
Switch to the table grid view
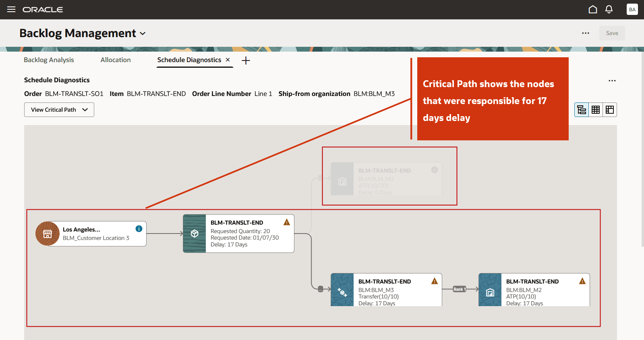point(596,110)
